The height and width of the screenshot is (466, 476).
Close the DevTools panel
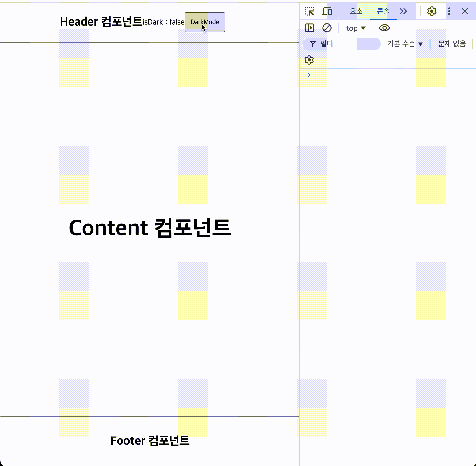465,11
